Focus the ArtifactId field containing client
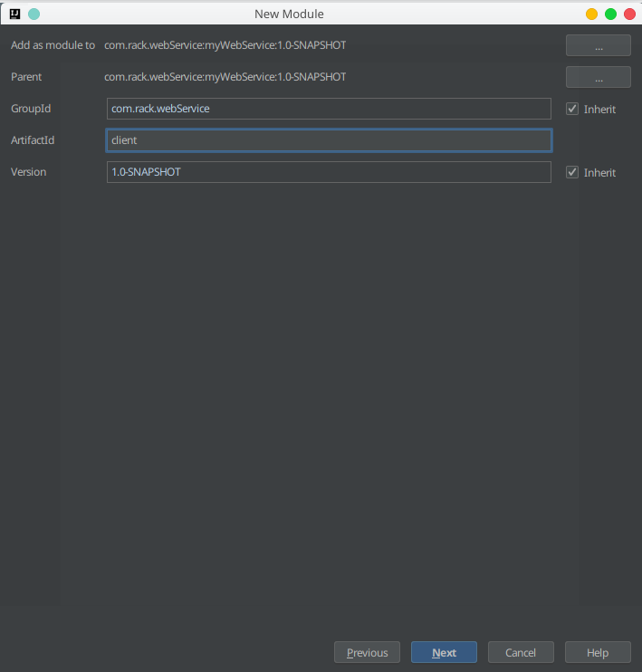Image resolution: width=642 pixels, height=672 pixels. pyautogui.click(x=328, y=140)
